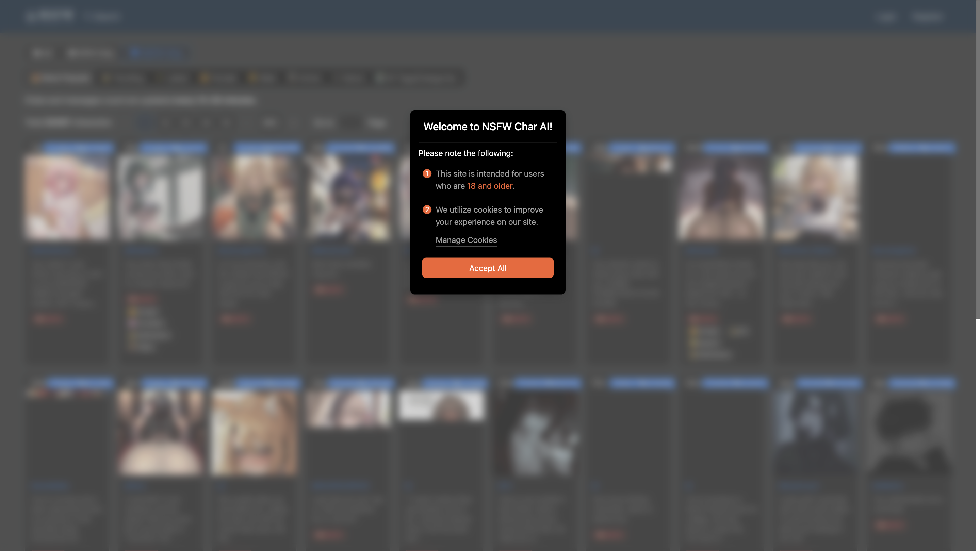Open the Manage Cookies link
The height and width of the screenshot is (551, 980).
[x=466, y=240]
